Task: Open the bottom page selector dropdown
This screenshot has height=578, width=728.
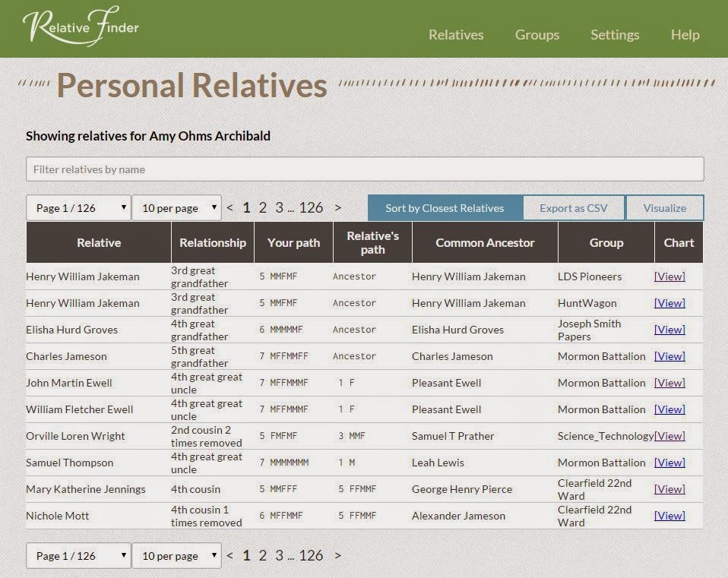Action: (x=78, y=555)
